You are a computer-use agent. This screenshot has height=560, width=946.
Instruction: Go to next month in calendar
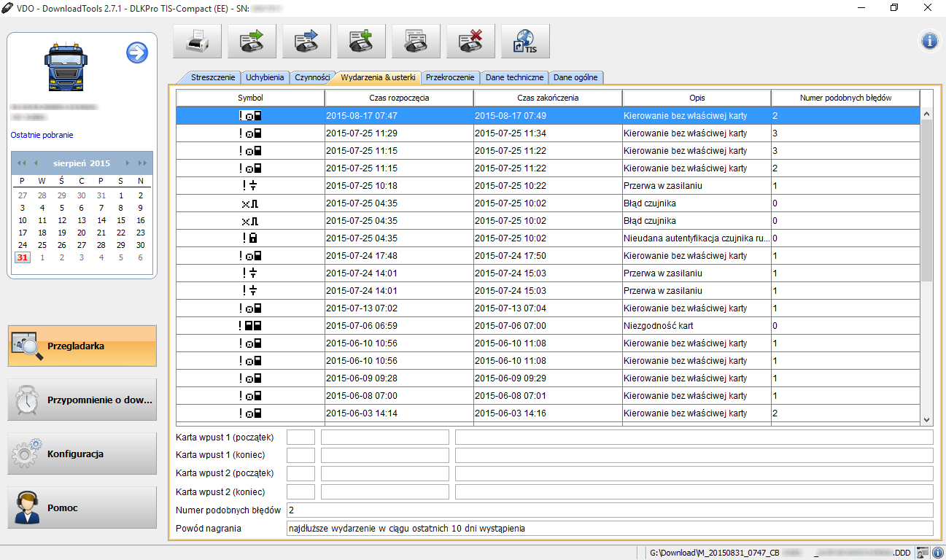[x=128, y=163]
